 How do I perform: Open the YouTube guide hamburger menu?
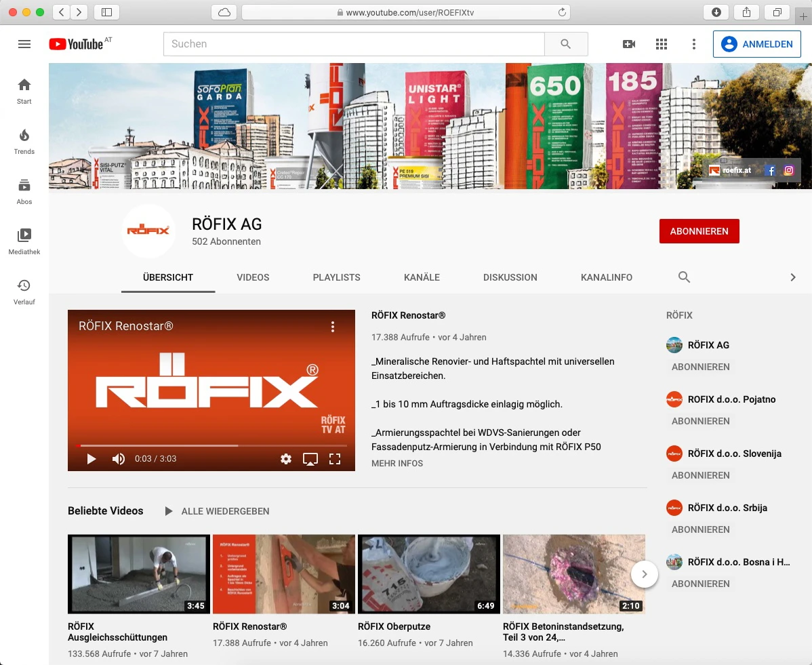[24, 44]
